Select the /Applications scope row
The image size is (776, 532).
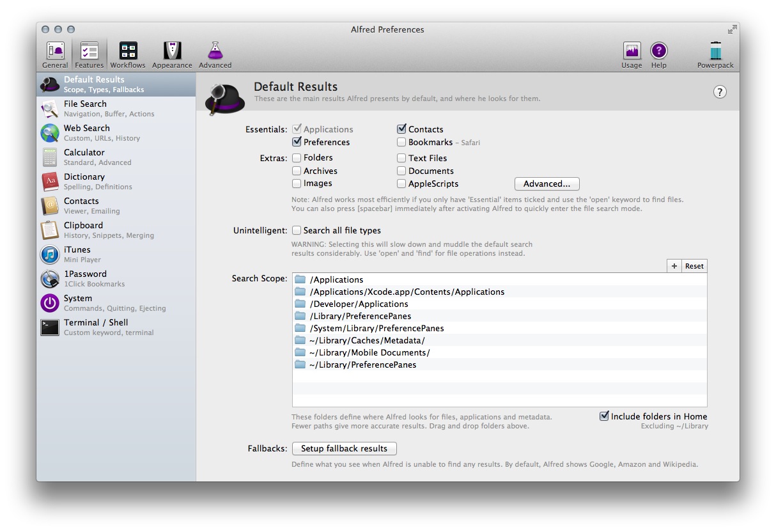pos(500,279)
